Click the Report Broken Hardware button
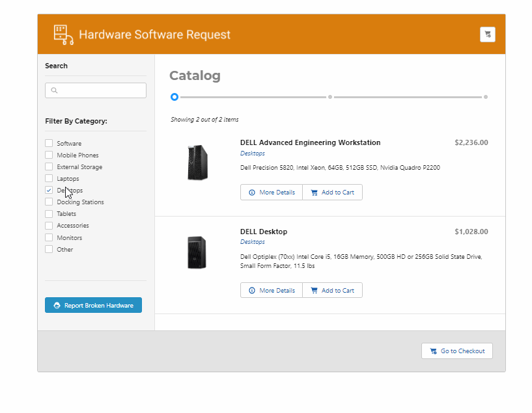The height and width of the screenshot is (413, 532). coord(93,305)
